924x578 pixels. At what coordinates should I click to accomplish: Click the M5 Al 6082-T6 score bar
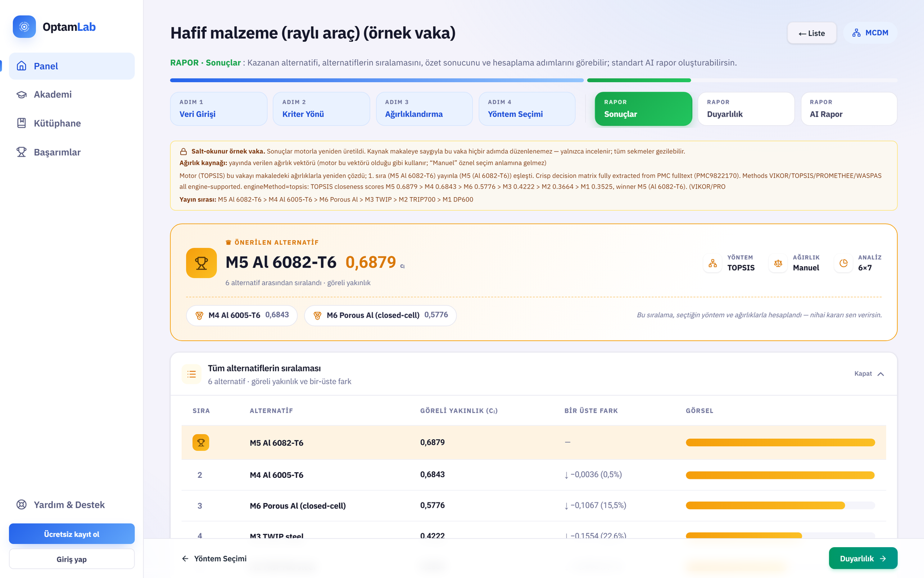tap(780, 442)
